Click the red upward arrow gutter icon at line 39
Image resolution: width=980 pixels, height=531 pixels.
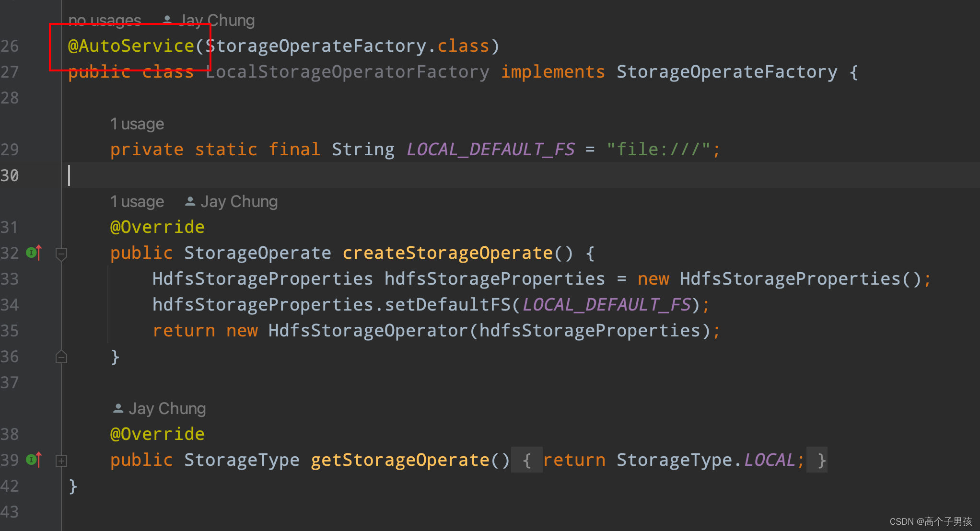(x=40, y=458)
